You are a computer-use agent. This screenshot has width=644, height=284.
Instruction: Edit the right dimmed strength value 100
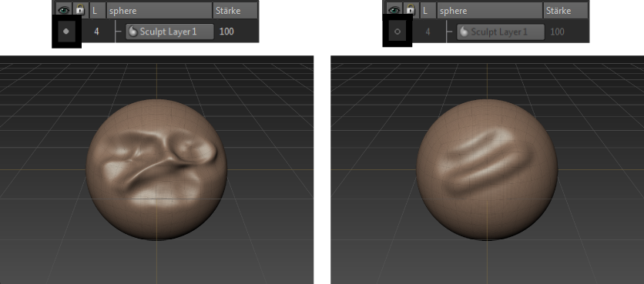tap(558, 32)
